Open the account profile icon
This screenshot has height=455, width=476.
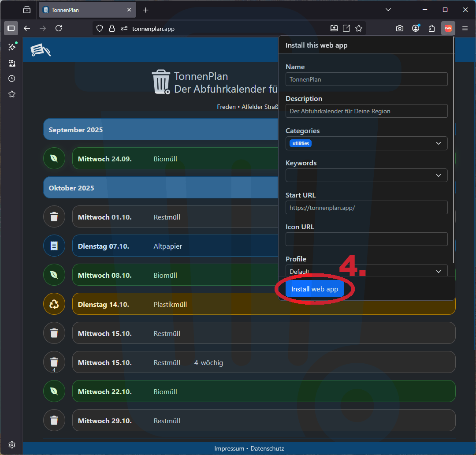[x=416, y=28]
